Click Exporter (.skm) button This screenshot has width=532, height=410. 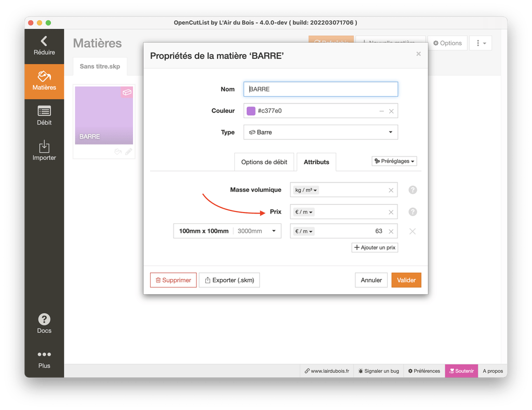coord(229,280)
